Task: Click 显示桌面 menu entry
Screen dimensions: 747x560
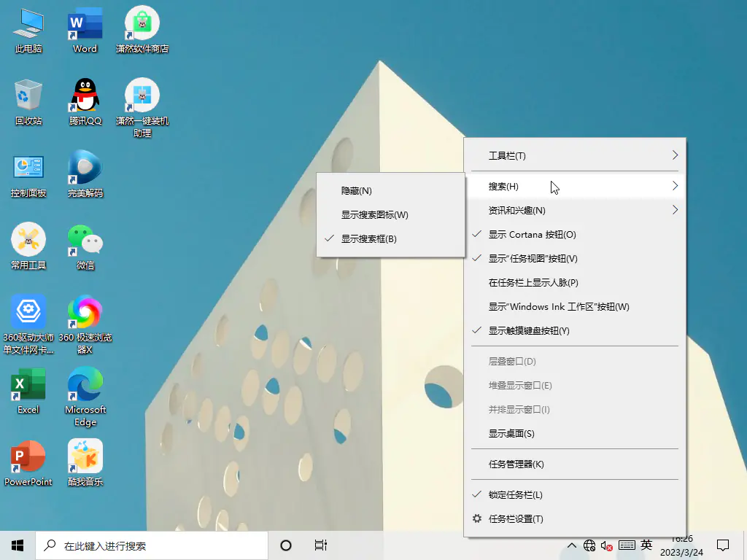Action: click(511, 434)
